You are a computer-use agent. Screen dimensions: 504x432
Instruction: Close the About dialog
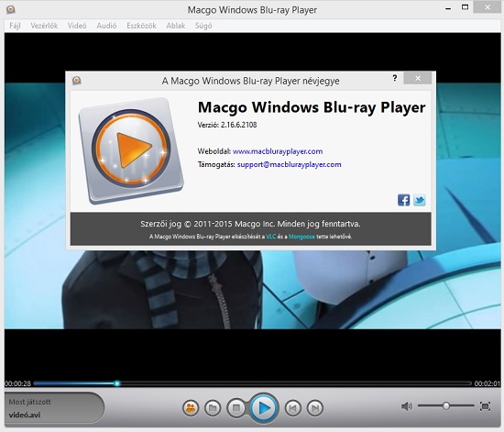[418, 78]
